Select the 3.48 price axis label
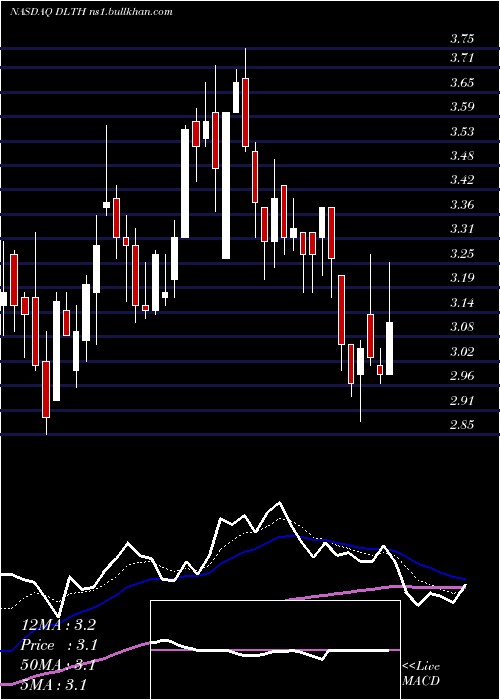Image resolution: width=500 pixels, height=700 pixels. 462,156
